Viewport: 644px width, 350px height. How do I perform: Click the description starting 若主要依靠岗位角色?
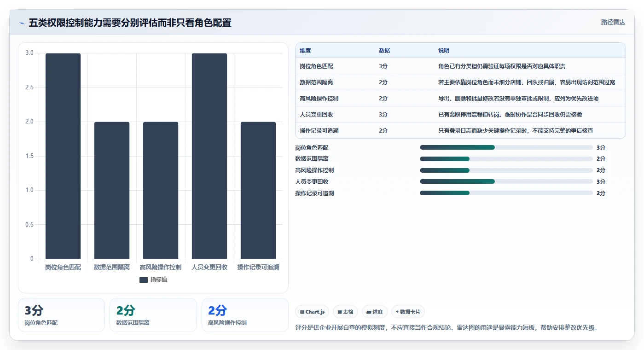[527, 82]
